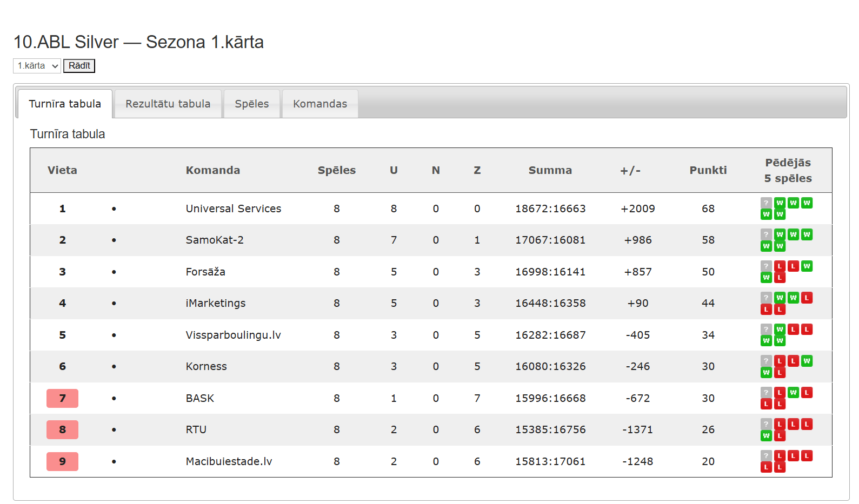The image size is (859, 504).
Task: Click the sum 16998:16141
Action: (550, 272)
